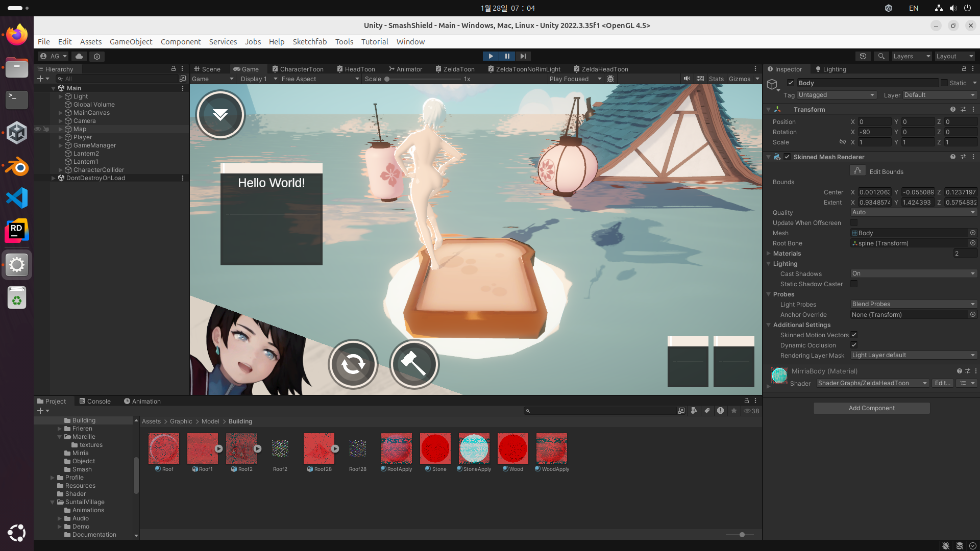
Task: Toggle Static Shadow Caster checkbox
Action: 854,284
